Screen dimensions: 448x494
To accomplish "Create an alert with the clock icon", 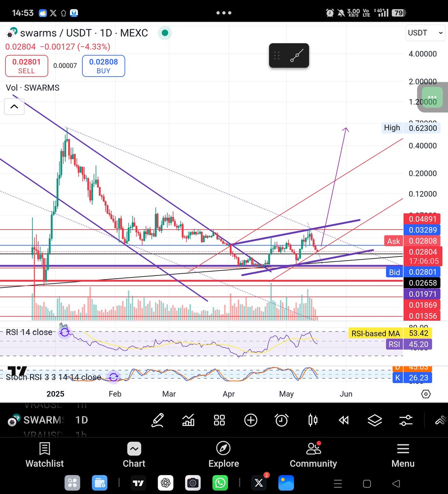I will (282, 420).
